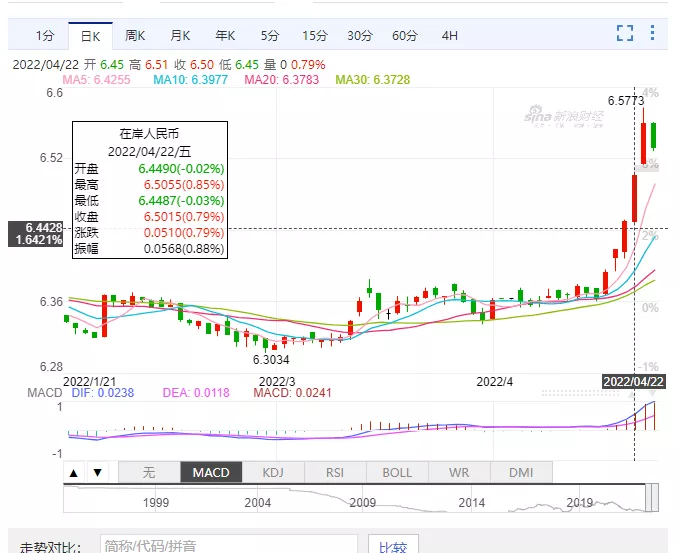
Task: Click the 2022/04/22 date marker on axis
Action: pyautogui.click(x=634, y=382)
